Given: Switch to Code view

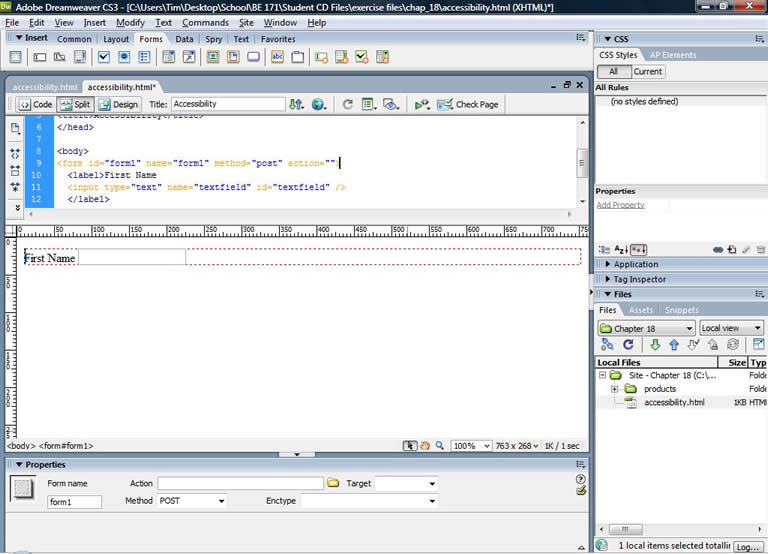Looking at the screenshot, I should point(35,104).
